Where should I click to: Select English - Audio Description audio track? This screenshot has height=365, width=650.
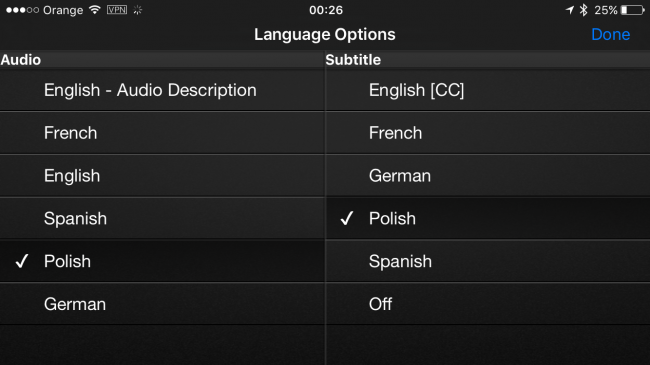pyautogui.click(x=162, y=90)
